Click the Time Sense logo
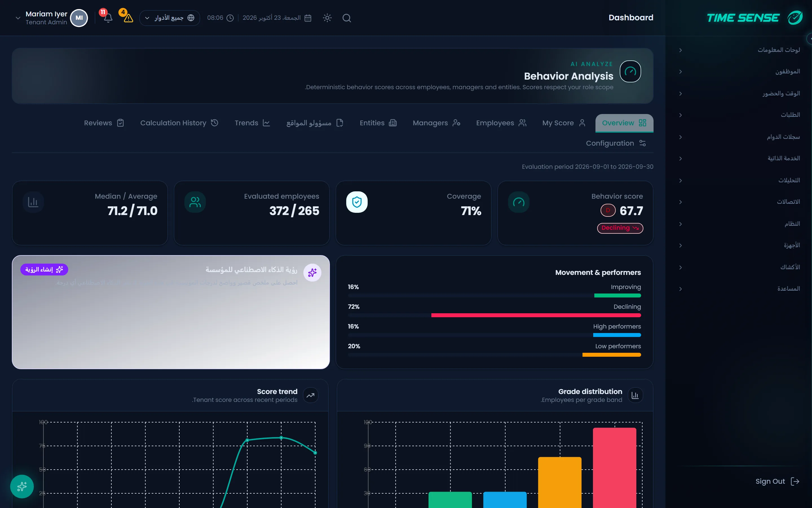Viewport: 812px width, 508px height. 754,17
